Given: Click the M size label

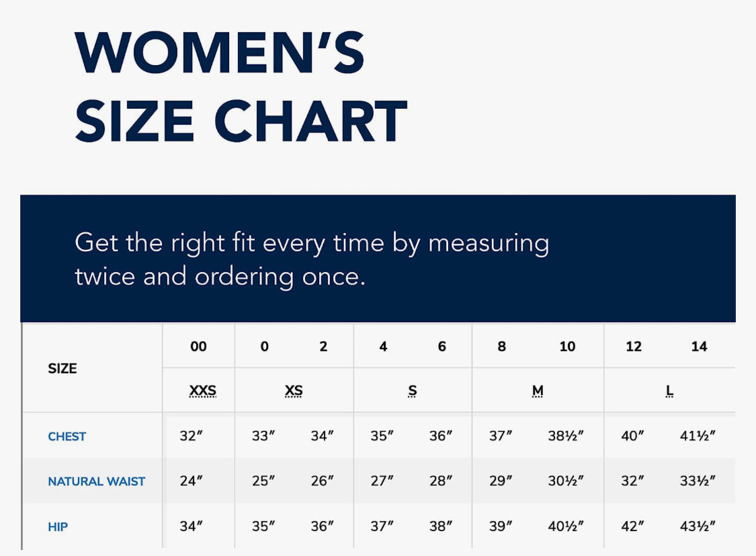Looking at the screenshot, I should 538,391.
